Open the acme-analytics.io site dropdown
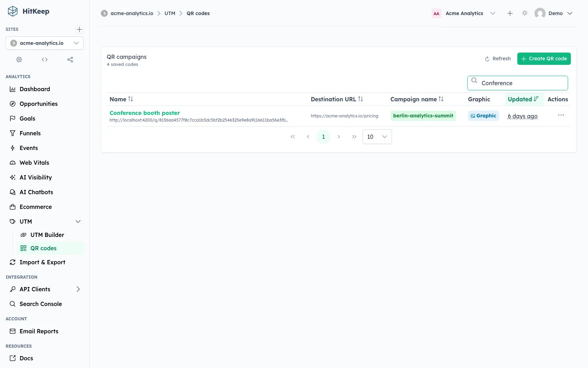Screen dimensions: 588x368 coord(44,43)
